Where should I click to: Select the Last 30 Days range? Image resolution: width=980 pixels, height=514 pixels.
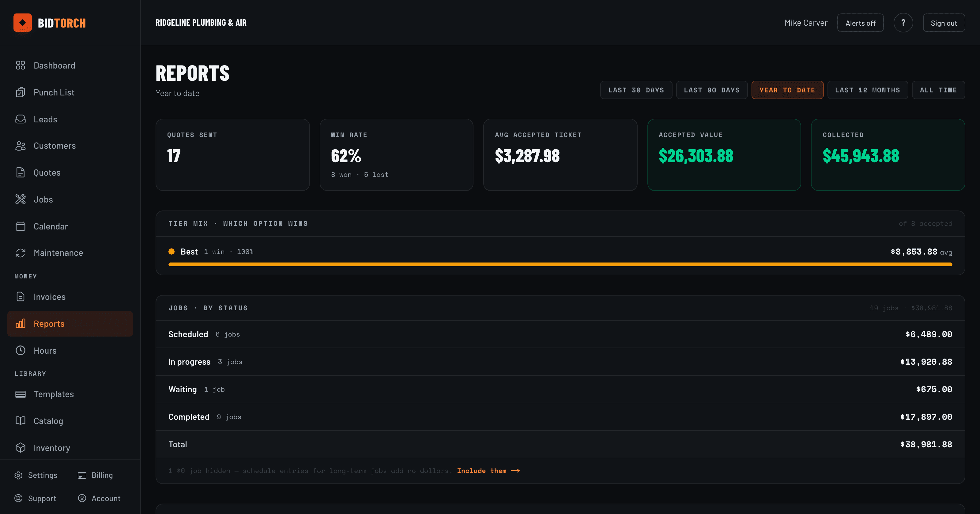636,90
